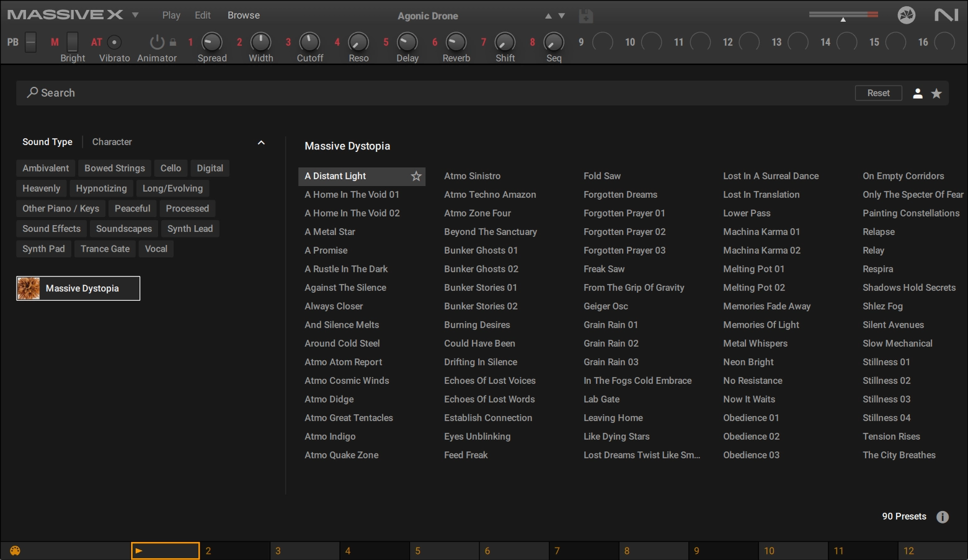Image resolution: width=968 pixels, height=560 pixels.
Task: Click the save preset disk icon
Action: click(x=585, y=16)
